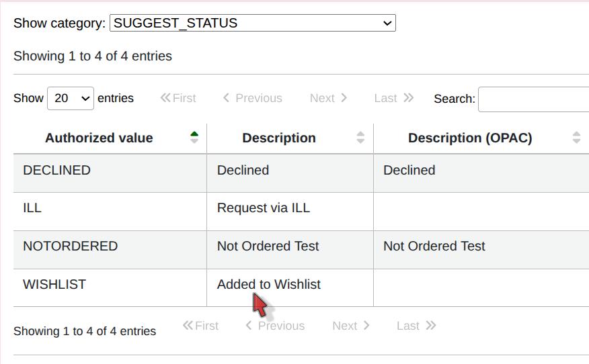This screenshot has width=589, height=364.
Task: Click the bottom Next pagination button
Action: [350, 326]
